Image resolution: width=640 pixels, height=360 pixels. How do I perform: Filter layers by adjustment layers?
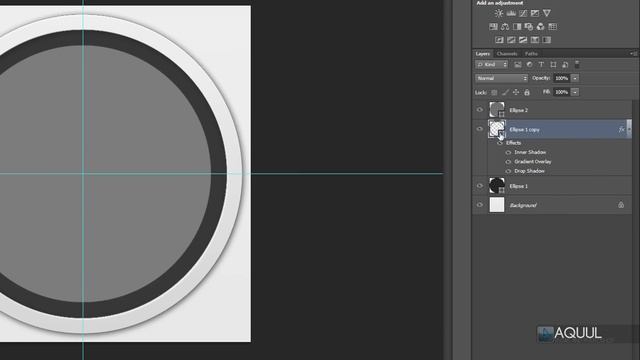click(529, 64)
